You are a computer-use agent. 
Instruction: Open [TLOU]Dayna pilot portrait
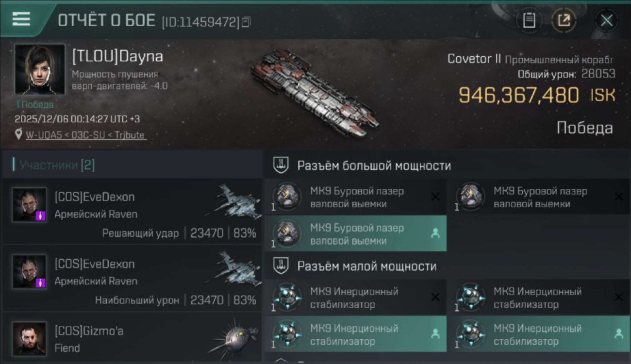tap(40, 69)
